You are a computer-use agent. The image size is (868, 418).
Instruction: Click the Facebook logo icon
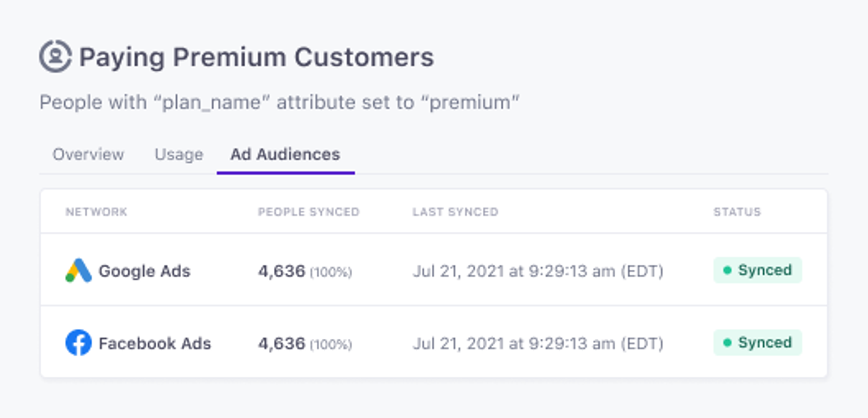(79, 343)
